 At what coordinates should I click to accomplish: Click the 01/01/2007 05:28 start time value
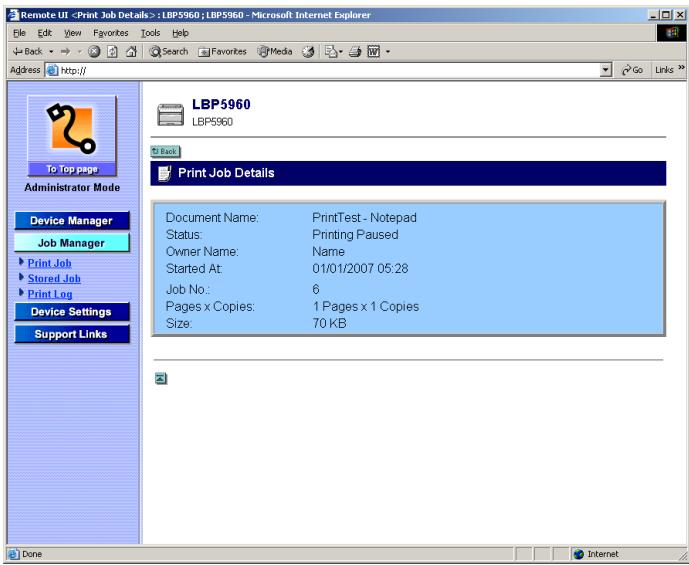coord(360,268)
